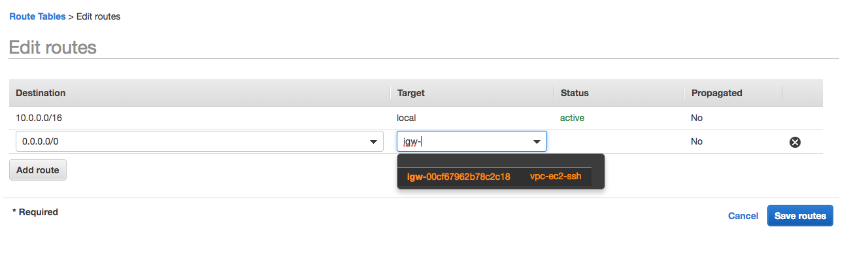Viewport: 868px width, 263px height.
Task: Go back to Route Tables breadcrumb
Action: [x=37, y=16]
